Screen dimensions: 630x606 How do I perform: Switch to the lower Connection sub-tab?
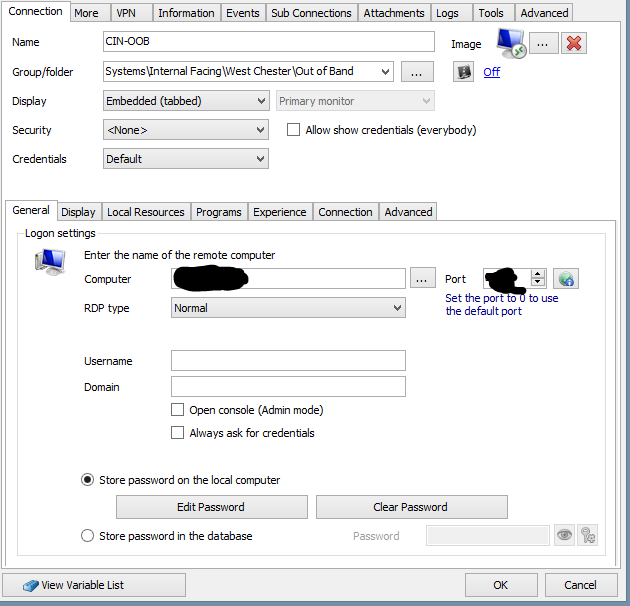coord(346,212)
